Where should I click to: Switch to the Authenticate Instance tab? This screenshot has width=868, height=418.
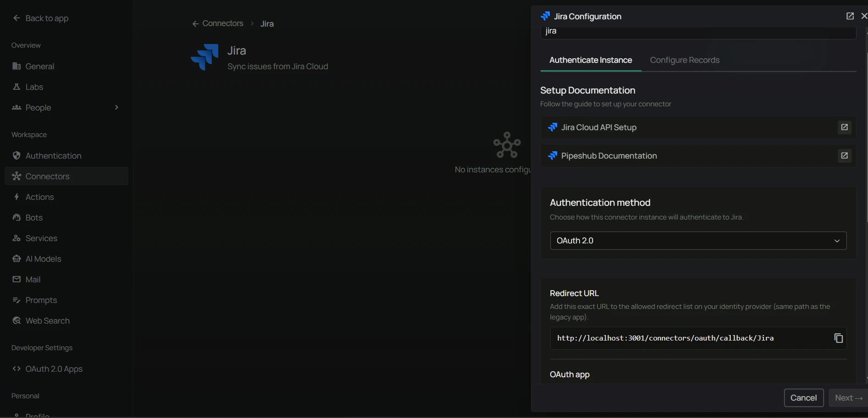pos(591,60)
